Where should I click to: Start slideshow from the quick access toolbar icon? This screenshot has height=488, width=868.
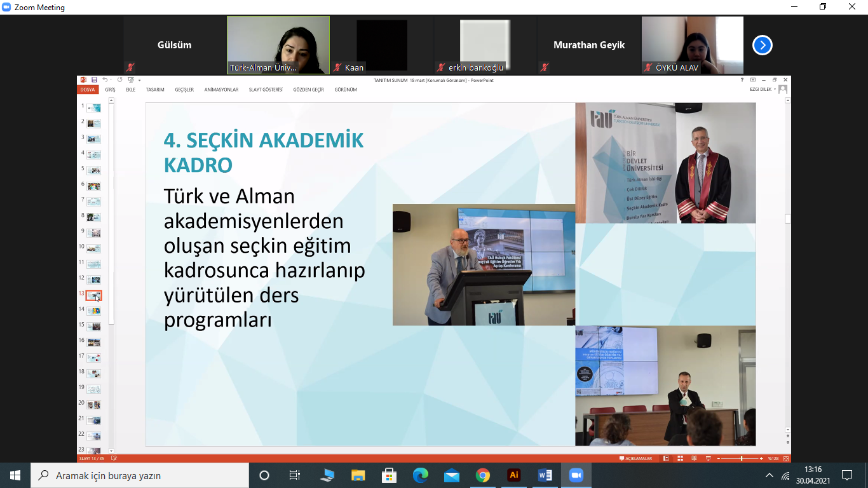pos(130,80)
